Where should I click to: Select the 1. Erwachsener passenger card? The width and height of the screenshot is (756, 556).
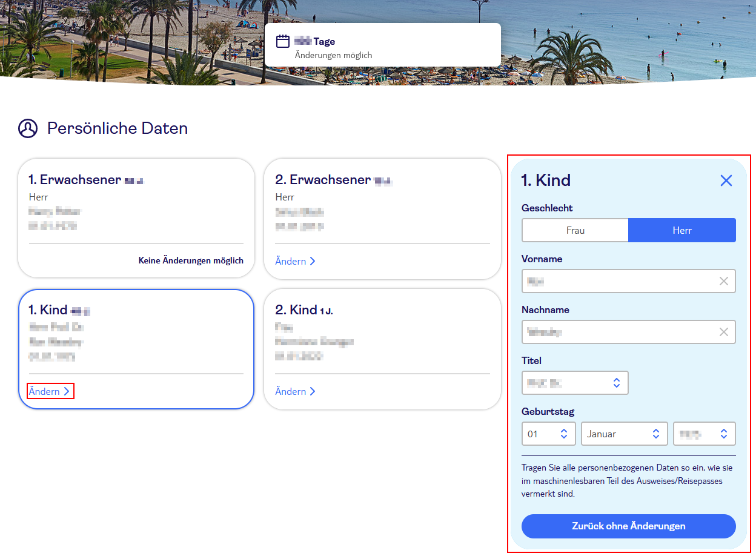click(x=136, y=218)
